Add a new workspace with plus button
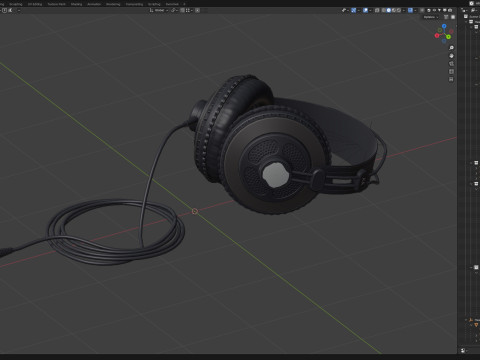 point(184,4)
